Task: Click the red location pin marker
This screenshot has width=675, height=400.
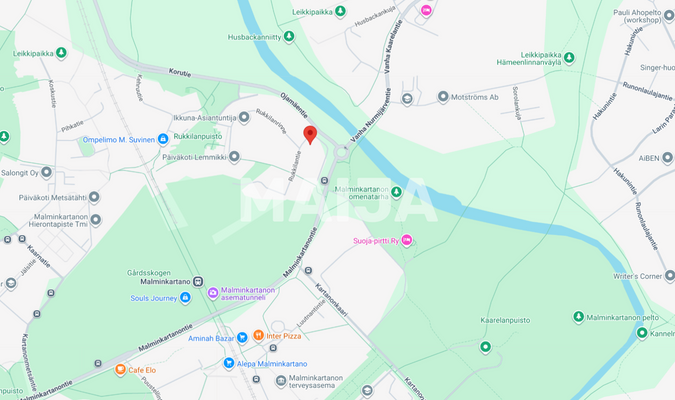Action: point(310,135)
